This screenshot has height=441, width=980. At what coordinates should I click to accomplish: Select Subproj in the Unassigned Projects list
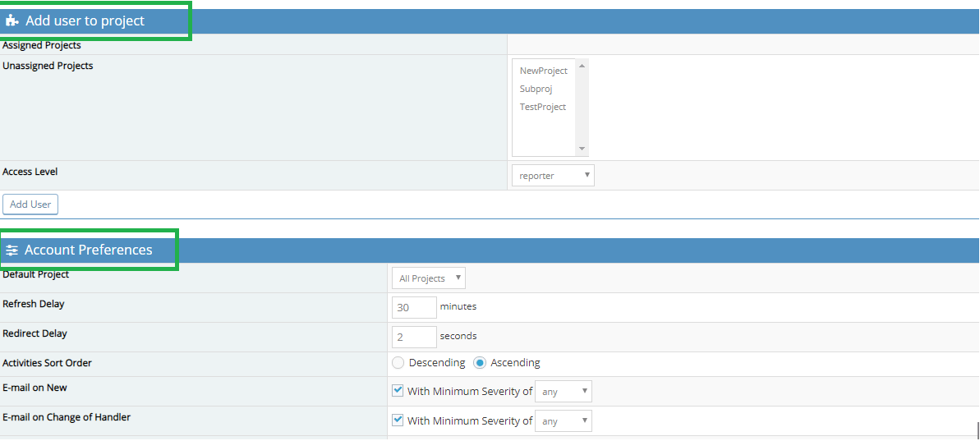click(536, 89)
